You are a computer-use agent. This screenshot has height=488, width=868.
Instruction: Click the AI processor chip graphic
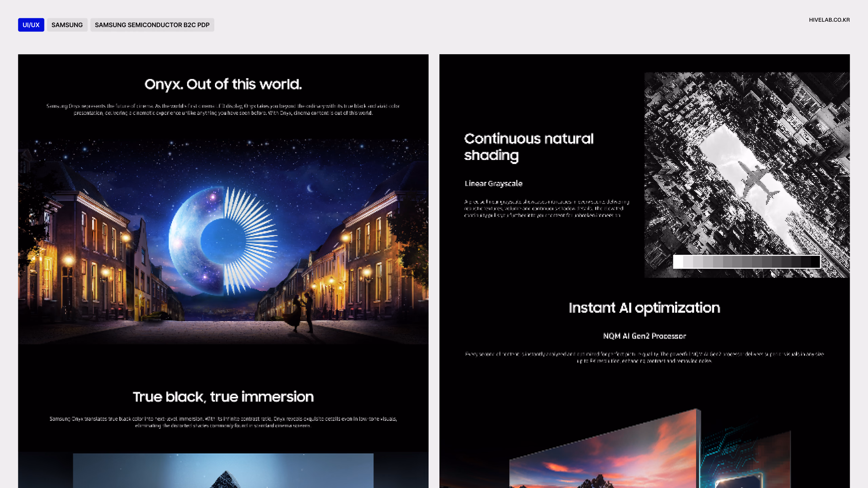click(x=739, y=481)
